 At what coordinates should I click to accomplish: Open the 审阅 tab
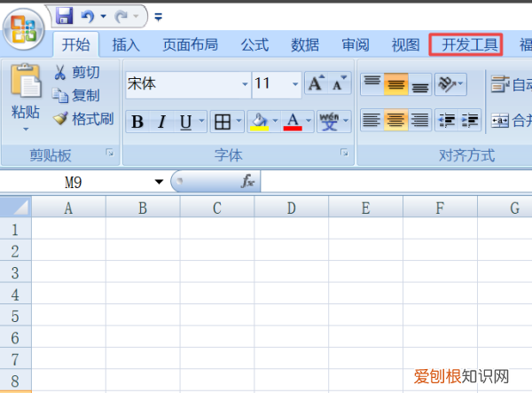point(356,44)
